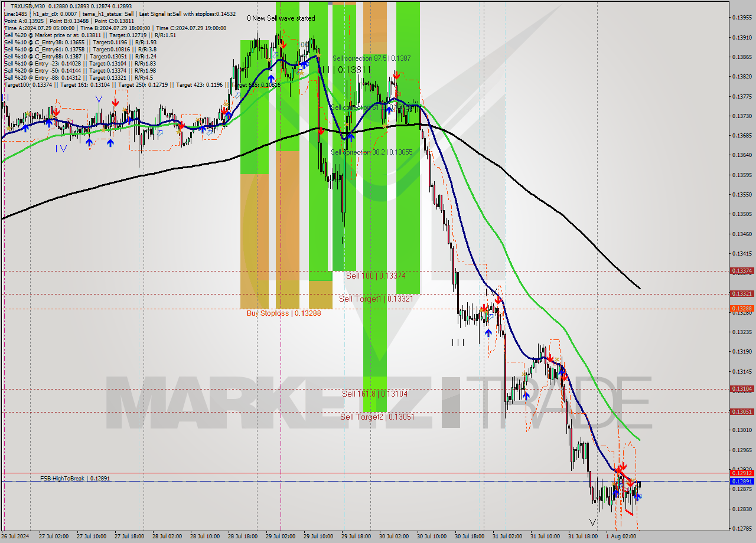Click the 'Point A:0.13925' info text
Viewport: 756px width, 543px height.
pyautogui.click(x=23, y=21)
